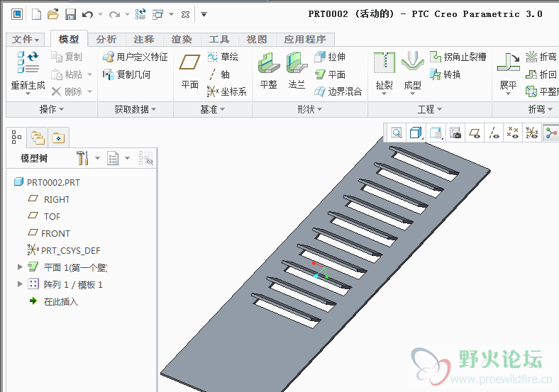Toggle datum point display
559x392 pixels.
point(513,133)
